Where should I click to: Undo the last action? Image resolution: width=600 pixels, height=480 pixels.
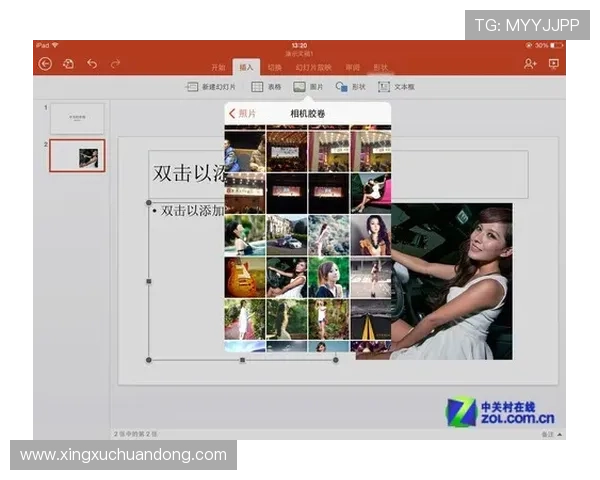click(92, 64)
